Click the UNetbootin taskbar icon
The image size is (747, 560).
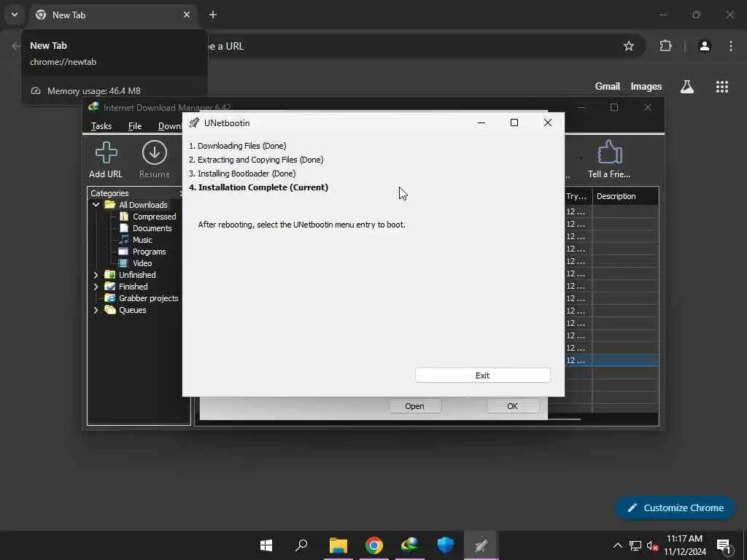[x=481, y=545]
